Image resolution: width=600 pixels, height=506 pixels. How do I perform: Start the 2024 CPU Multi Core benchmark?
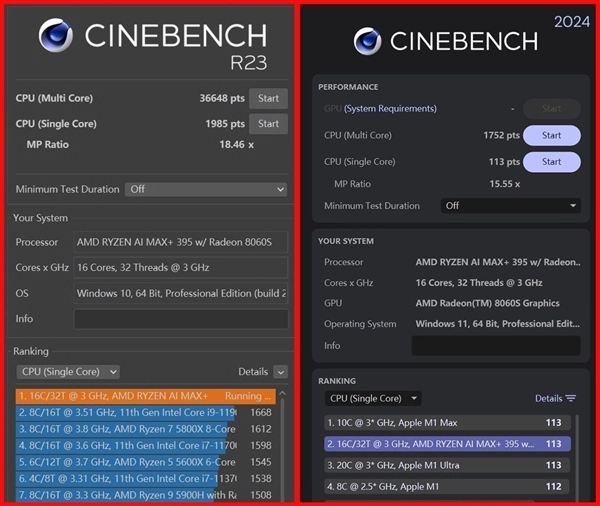(551, 135)
